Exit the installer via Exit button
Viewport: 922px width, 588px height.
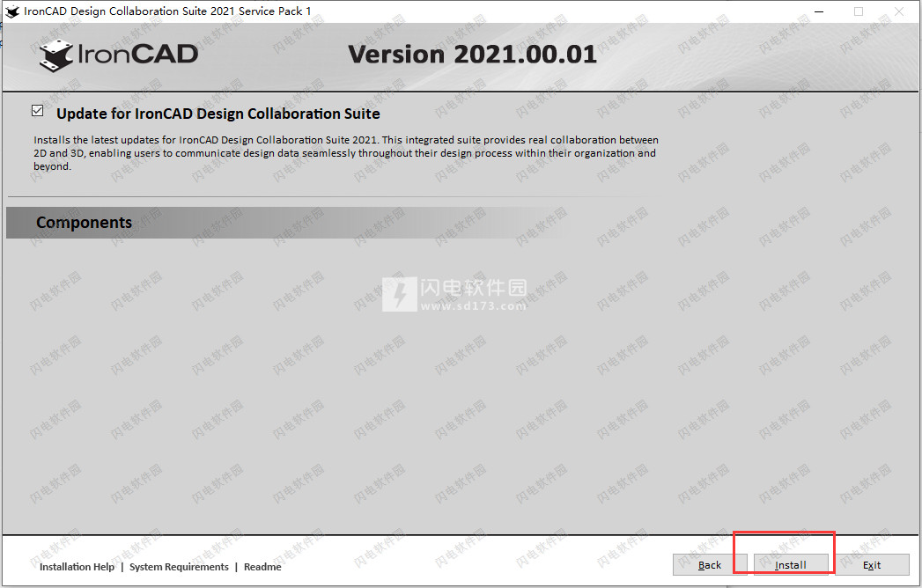click(x=872, y=564)
